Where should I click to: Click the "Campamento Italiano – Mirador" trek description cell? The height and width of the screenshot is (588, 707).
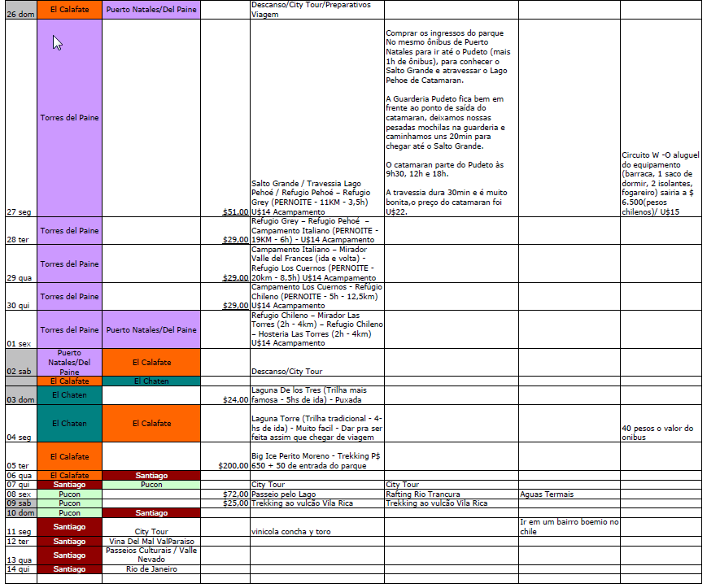tap(316, 264)
